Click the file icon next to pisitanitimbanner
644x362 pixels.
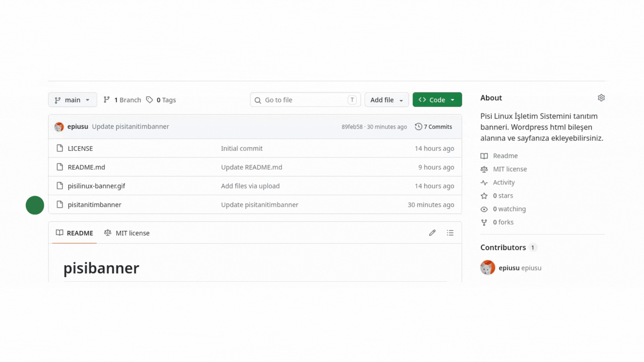coord(60,204)
